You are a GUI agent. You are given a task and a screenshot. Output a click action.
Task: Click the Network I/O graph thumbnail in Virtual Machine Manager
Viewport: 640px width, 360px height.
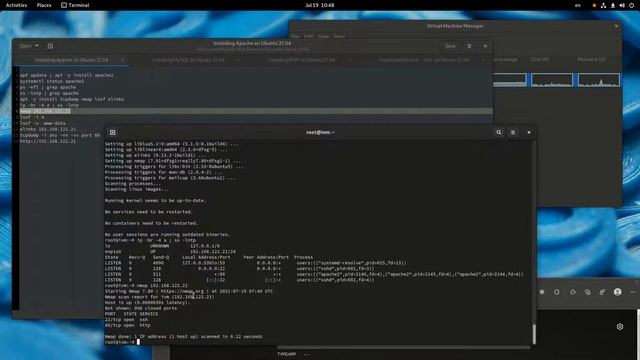point(599,80)
